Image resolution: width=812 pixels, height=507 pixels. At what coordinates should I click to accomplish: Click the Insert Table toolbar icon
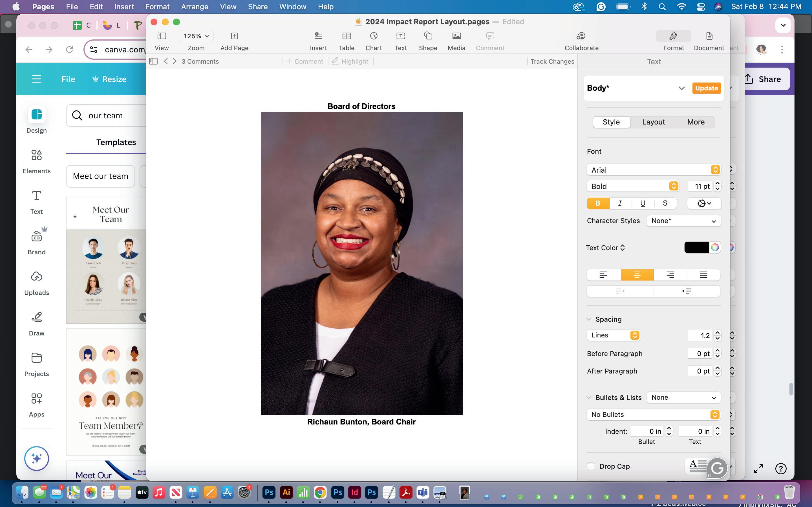pos(346,36)
